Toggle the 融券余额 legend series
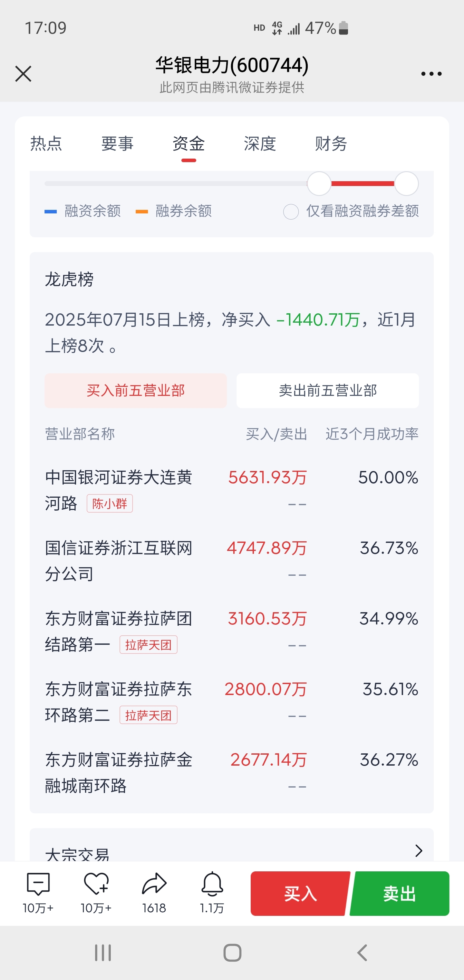The height and width of the screenshot is (980, 464). tap(174, 211)
